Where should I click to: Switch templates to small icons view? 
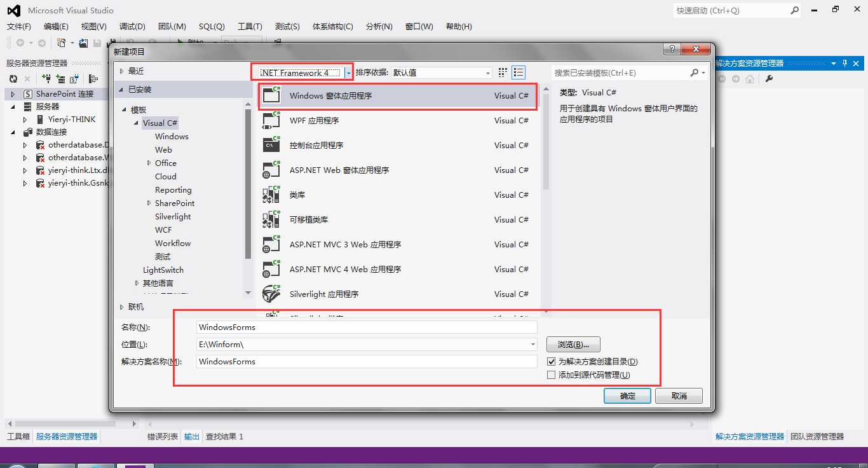pos(503,72)
